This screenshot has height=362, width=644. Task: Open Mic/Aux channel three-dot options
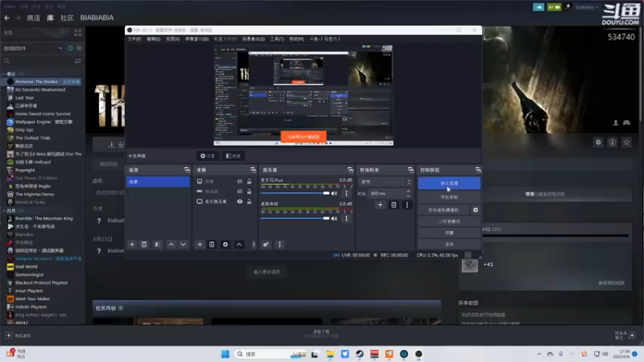[x=346, y=193]
